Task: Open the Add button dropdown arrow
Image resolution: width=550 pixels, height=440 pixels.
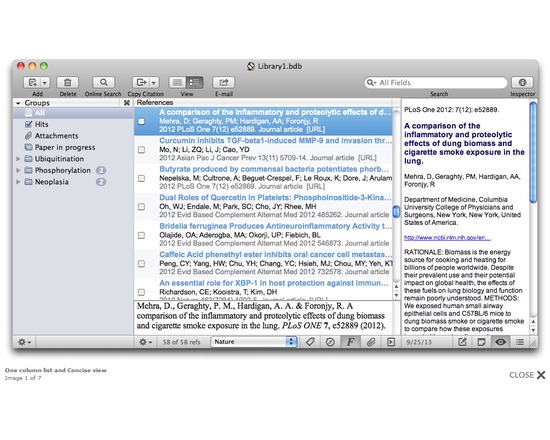Action: (x=45, y=82)
